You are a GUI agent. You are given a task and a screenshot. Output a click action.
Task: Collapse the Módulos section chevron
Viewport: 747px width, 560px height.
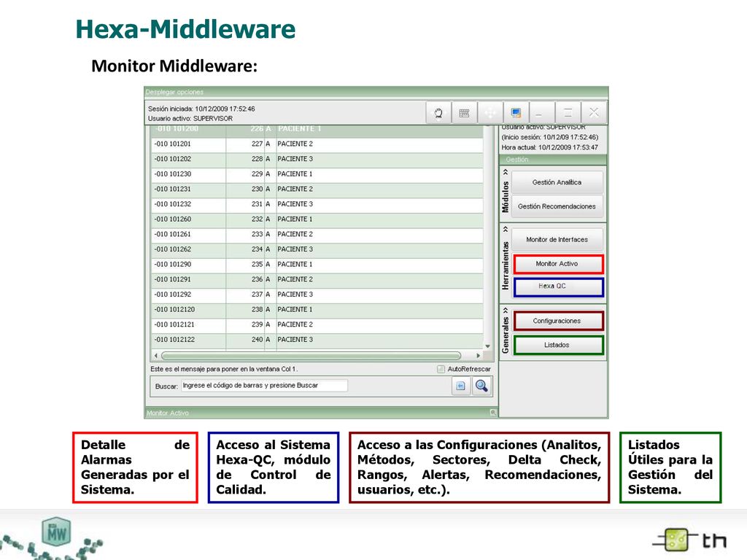[x=506, y=172]
